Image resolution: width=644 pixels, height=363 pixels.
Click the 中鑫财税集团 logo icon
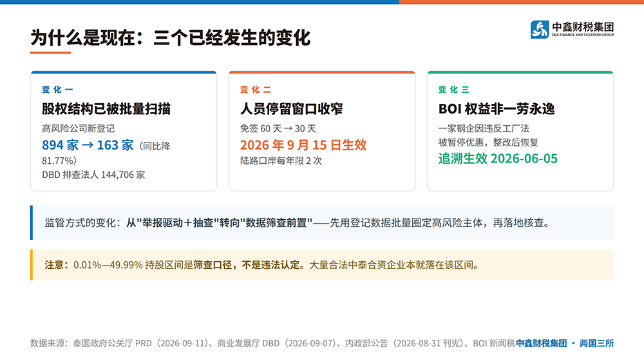pyautogui.click(x=540, y=29)
